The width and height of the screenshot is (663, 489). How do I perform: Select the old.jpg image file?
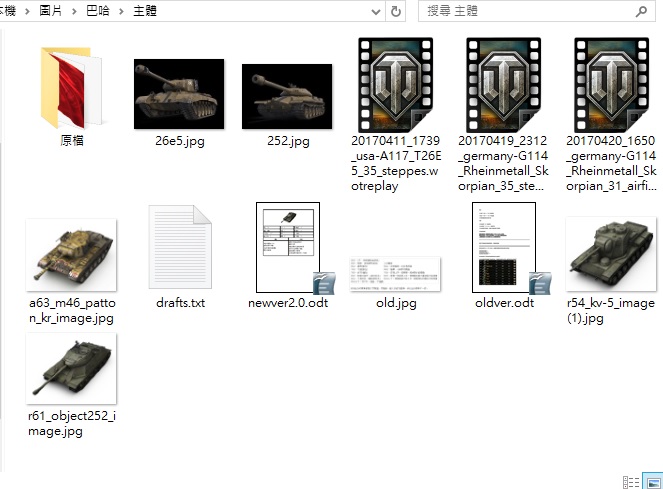[395, 273]
